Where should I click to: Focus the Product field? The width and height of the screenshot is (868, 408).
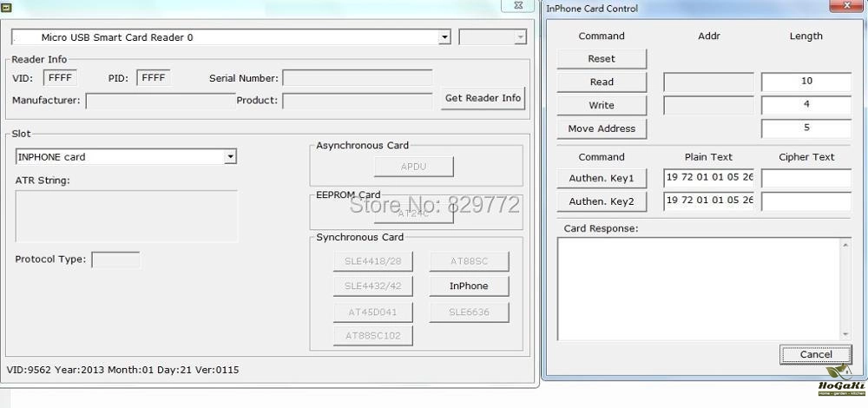357,101
